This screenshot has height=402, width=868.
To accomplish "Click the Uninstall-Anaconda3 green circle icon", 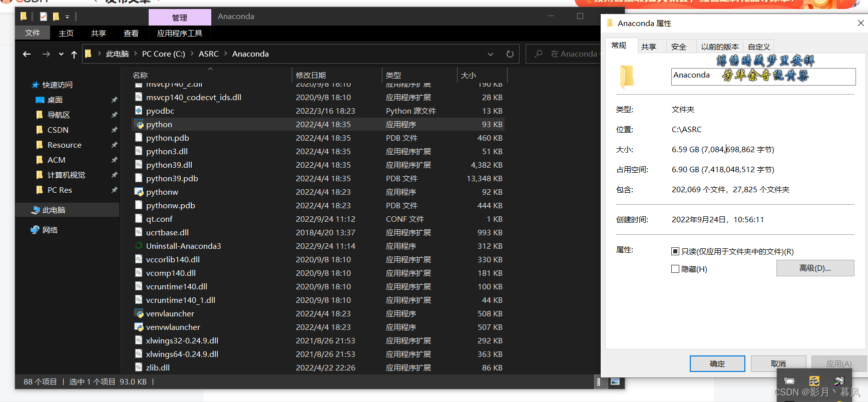I will (139, 246).
